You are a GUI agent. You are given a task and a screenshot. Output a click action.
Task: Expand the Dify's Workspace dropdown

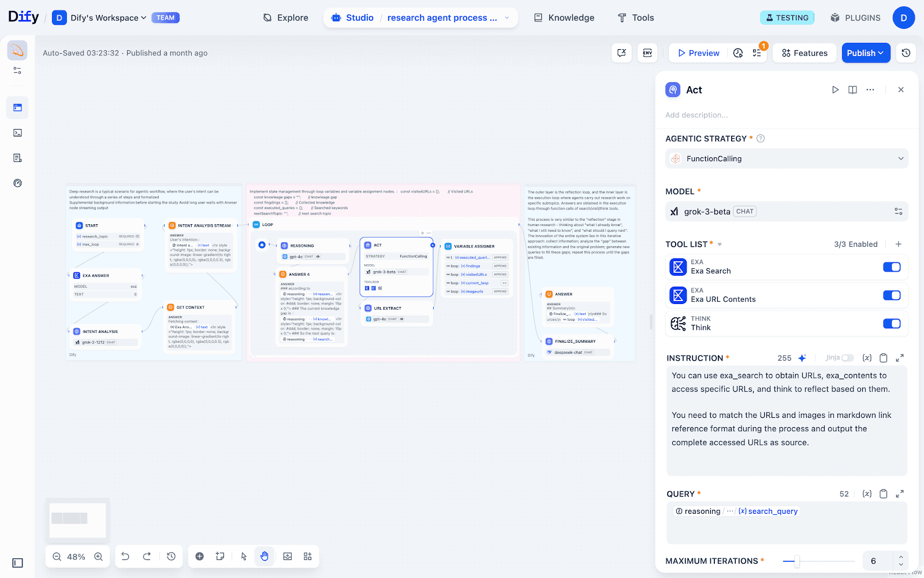click(108, 18)
